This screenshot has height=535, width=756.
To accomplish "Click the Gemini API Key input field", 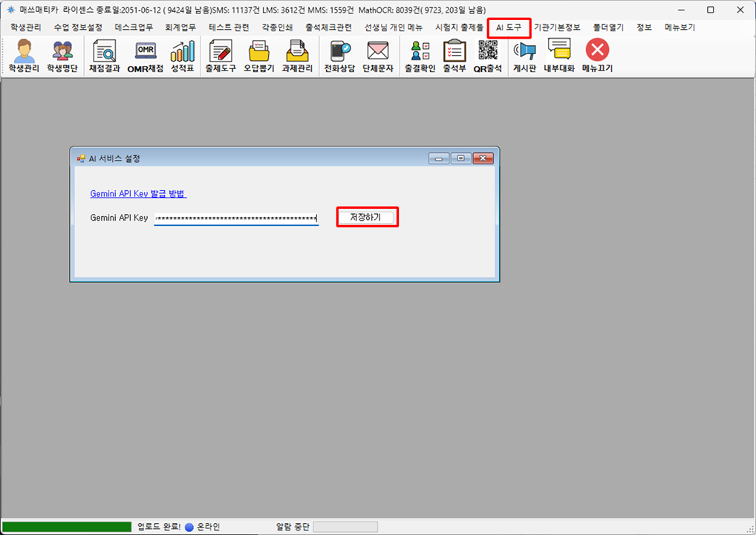I will 236,218.
